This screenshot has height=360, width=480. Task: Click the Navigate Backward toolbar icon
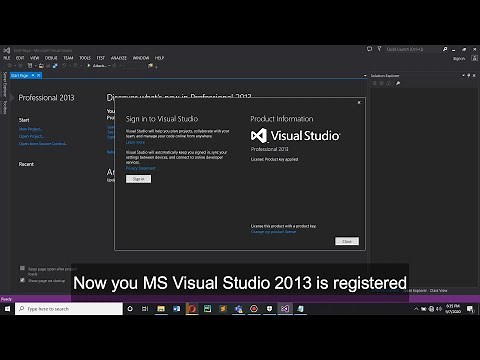click(x=10, y=66)
